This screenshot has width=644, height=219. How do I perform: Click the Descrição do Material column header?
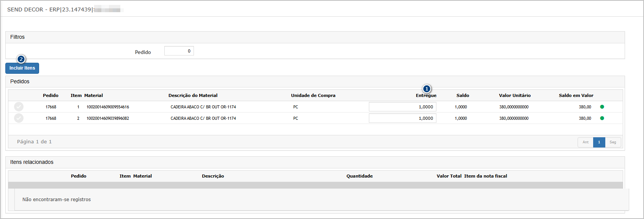tap(193, 95)
